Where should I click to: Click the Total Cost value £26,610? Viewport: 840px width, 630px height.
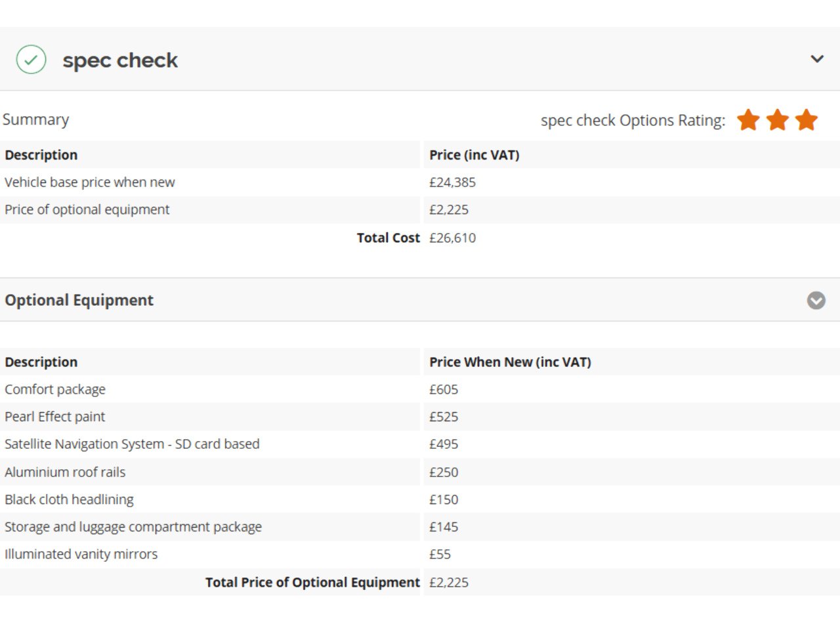tap(452, 238)
